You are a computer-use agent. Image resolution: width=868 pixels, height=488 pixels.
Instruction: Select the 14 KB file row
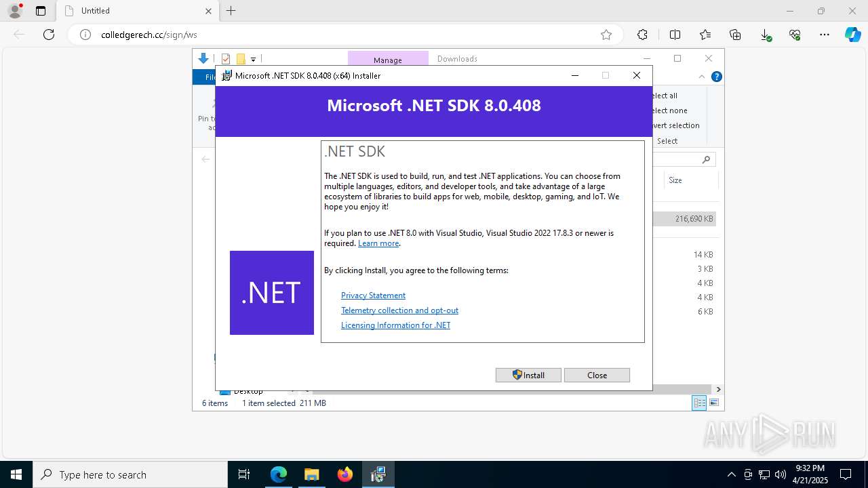[x=684, y=255]
